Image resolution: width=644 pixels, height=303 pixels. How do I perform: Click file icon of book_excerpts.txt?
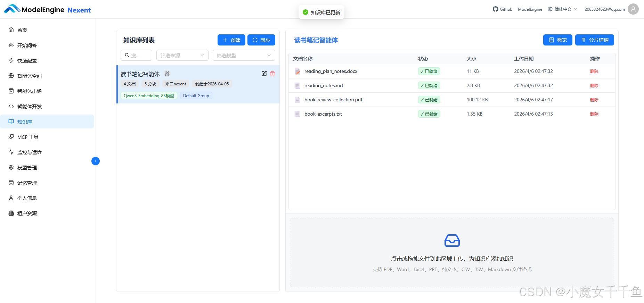[297, 114]
